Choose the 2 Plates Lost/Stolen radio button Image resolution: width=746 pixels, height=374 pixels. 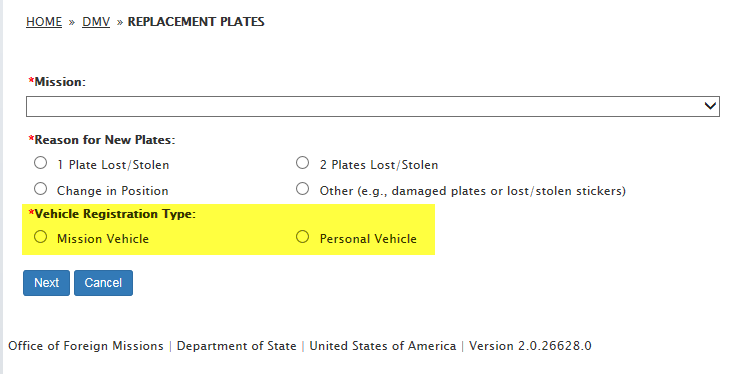point(303,163)
